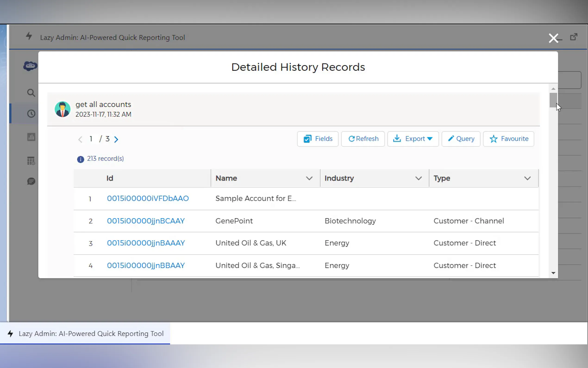Click the records info icon
The height and width of the screenshot is (368, 588).
tap(81, 159)
